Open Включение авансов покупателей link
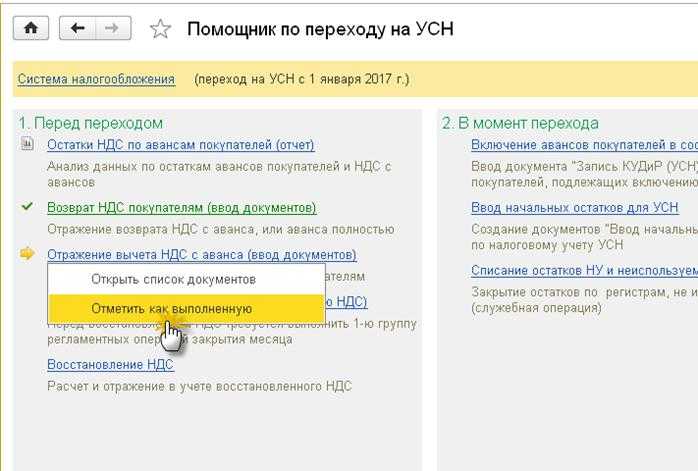The height and width of the screenshot is (471, 698). 584,145
